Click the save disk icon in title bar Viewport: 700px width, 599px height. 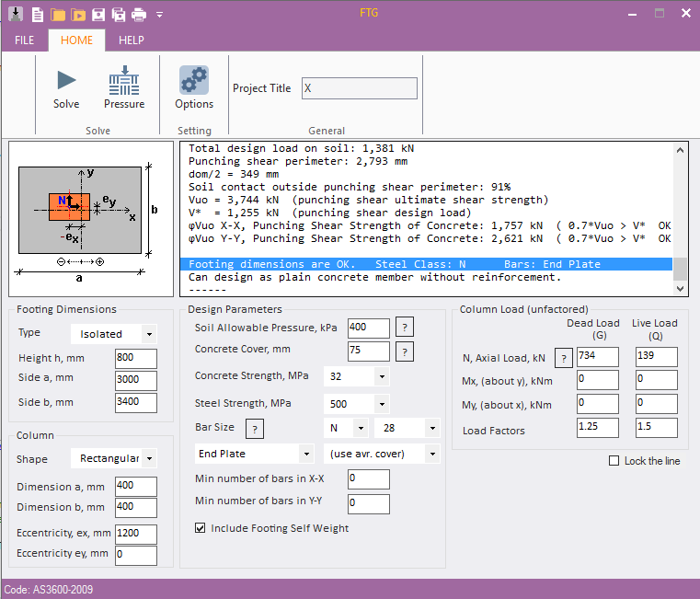point(98,14)
